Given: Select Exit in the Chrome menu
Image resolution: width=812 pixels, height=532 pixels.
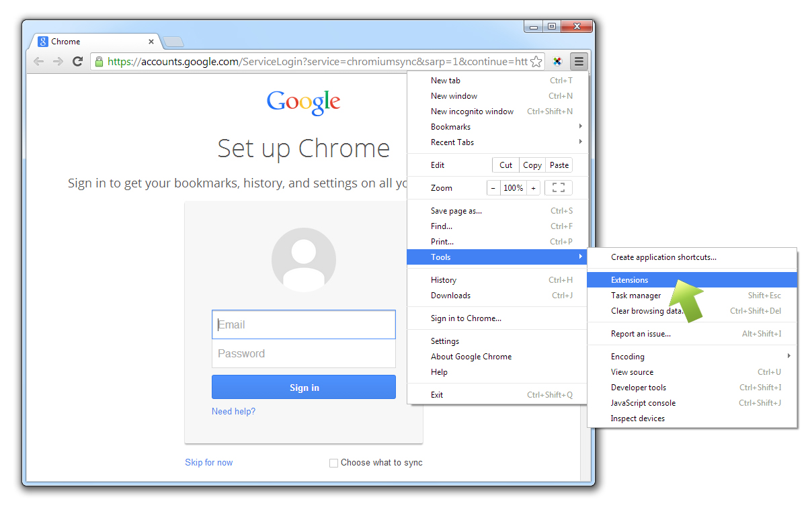Looking at the screenshot, I should point(497,395).
